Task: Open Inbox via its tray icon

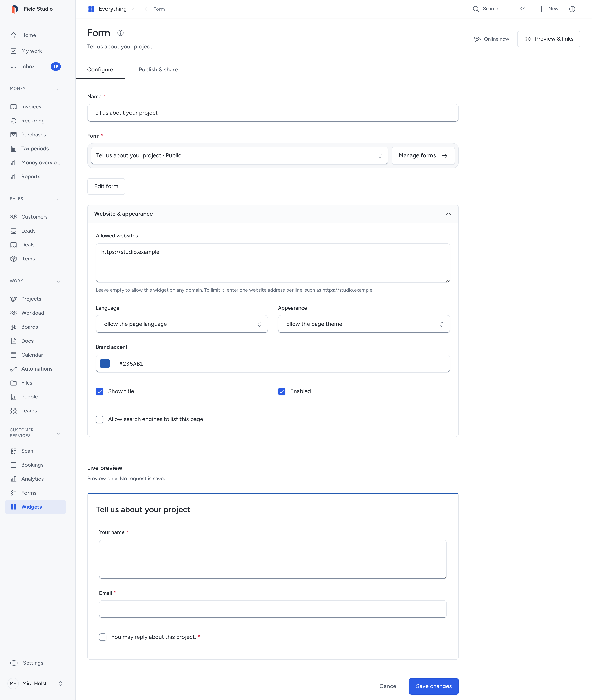Action: [13, 66]
